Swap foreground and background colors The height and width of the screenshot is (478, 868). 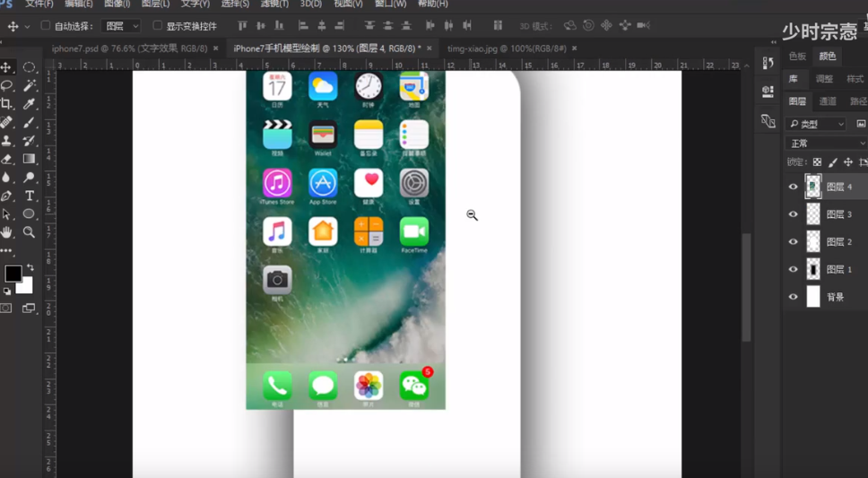(30, 267)
